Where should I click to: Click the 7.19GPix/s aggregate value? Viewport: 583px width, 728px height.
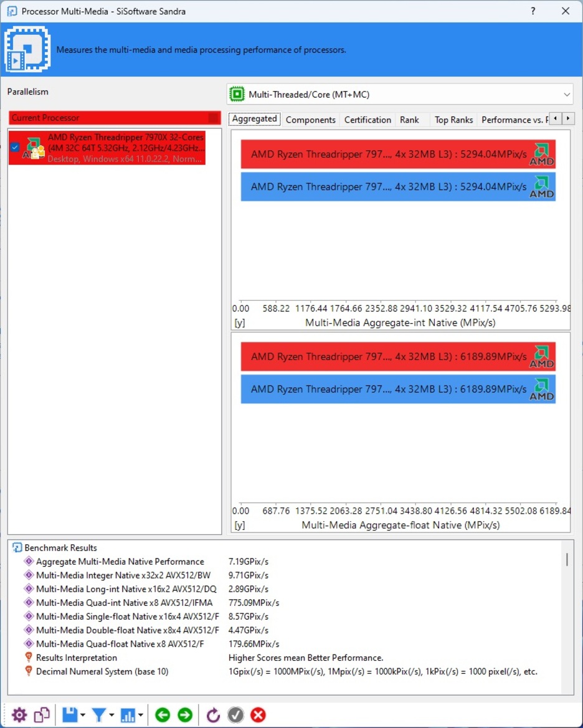(249, 561)
